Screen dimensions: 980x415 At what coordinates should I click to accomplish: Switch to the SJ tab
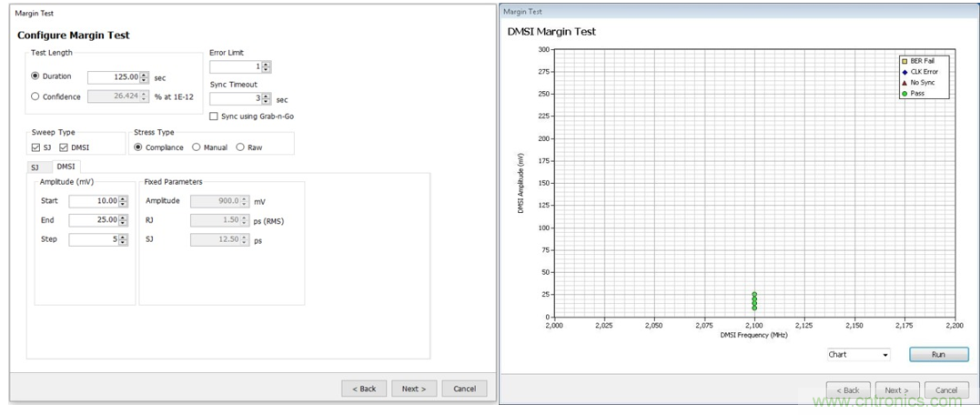[x=35, y=167]
